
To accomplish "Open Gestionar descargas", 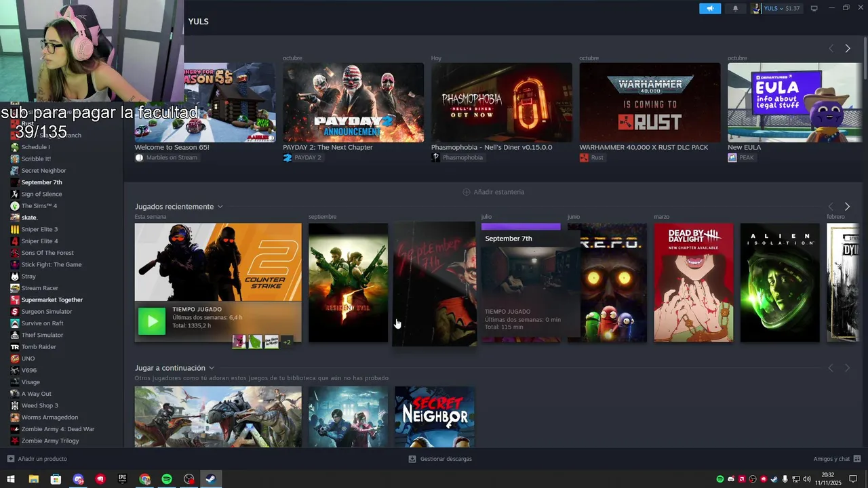I will coord(440,459).
